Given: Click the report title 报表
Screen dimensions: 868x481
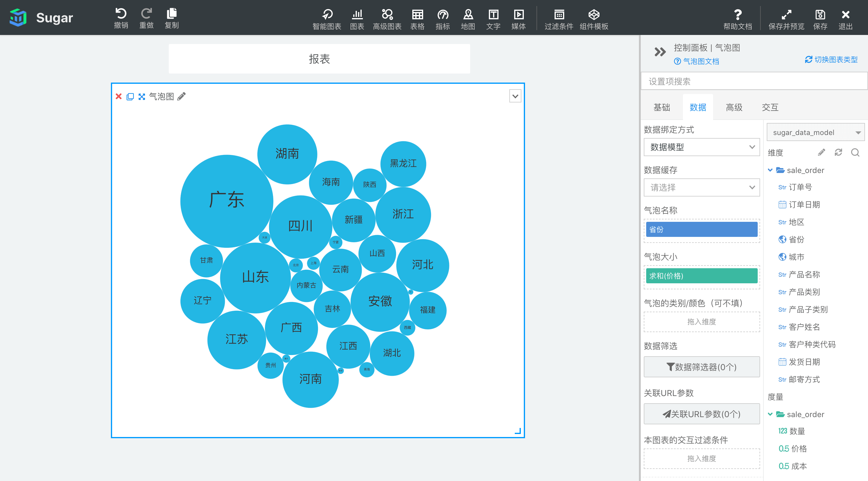Looking at the screenshot, I should tap(319, 59).
